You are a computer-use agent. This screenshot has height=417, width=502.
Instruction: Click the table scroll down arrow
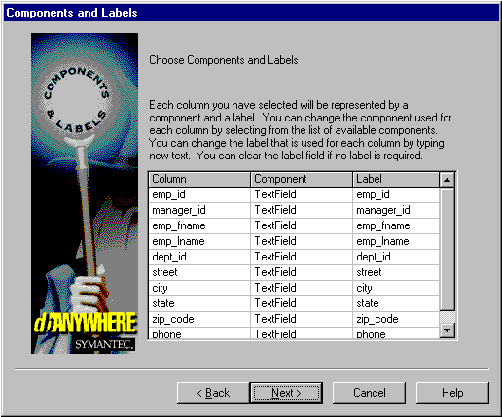(x=447, y=330)
